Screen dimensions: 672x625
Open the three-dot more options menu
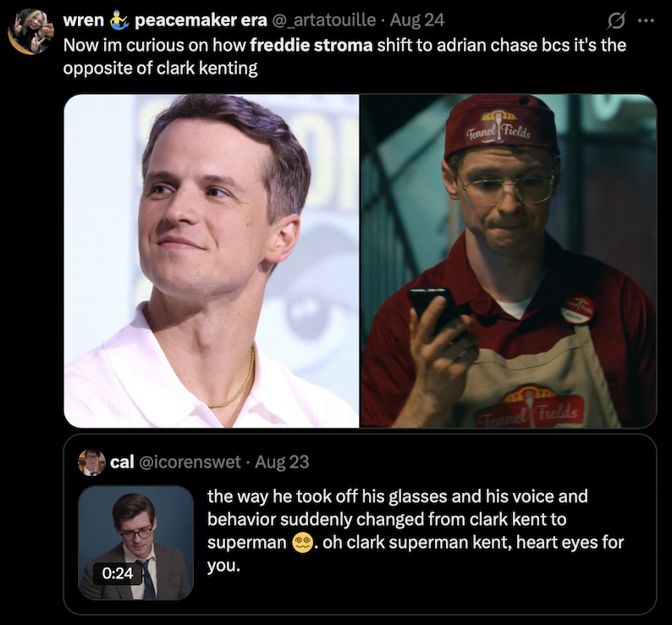point(646,19)
